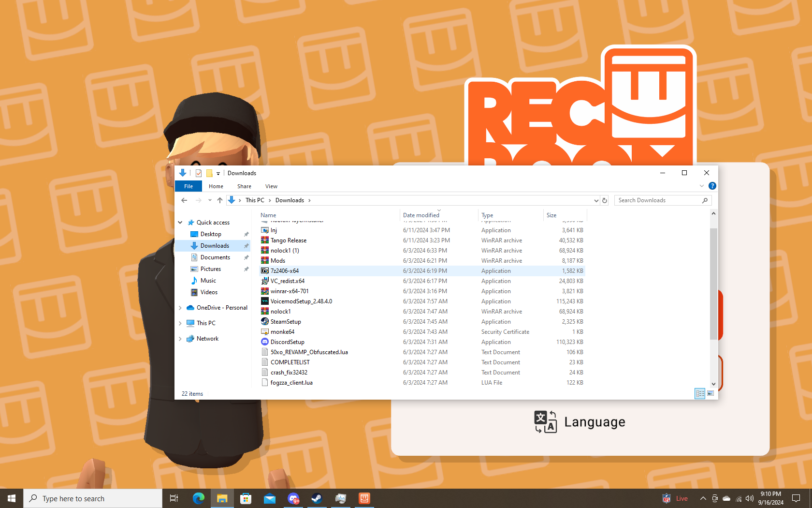
Task: Go back with the Back arrow
Action: coord(184,200)
